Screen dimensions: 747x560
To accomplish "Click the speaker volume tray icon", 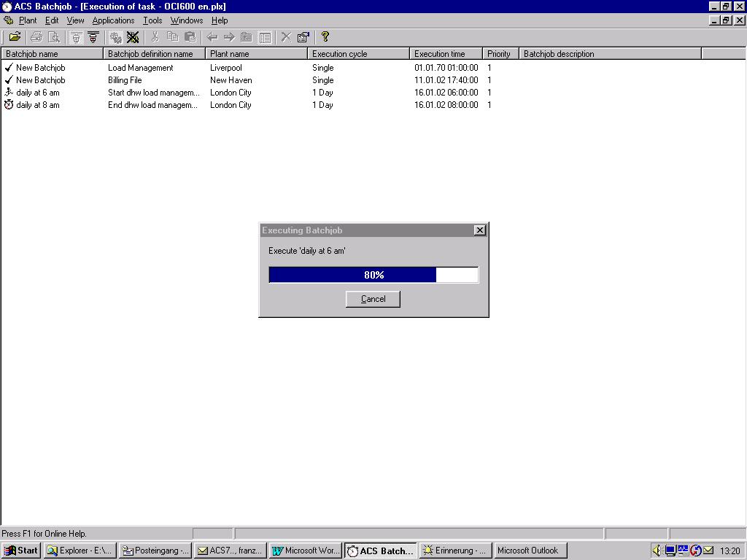I will (x=657, y=551).
